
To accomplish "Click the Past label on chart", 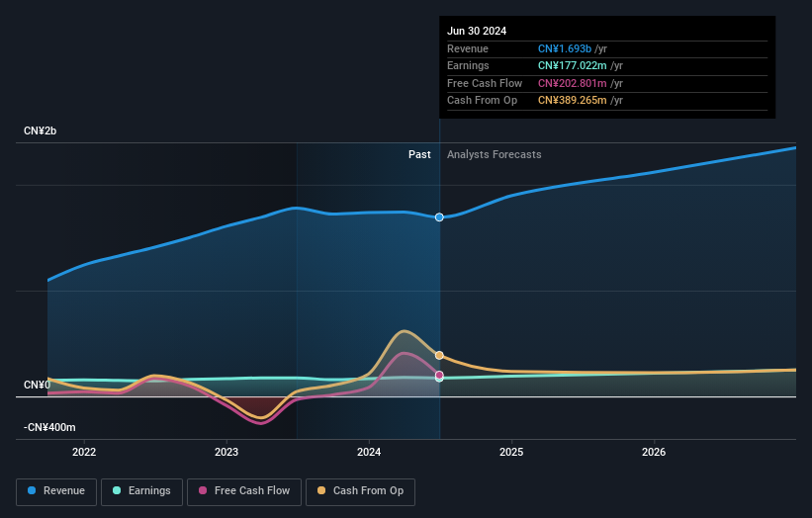I will pyautogui.click(x=419, y=155).
